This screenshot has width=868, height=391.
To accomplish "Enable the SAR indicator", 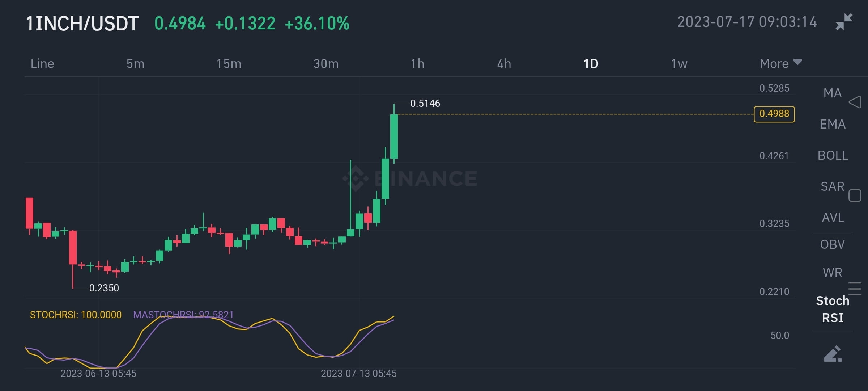I will click(832, 186).
